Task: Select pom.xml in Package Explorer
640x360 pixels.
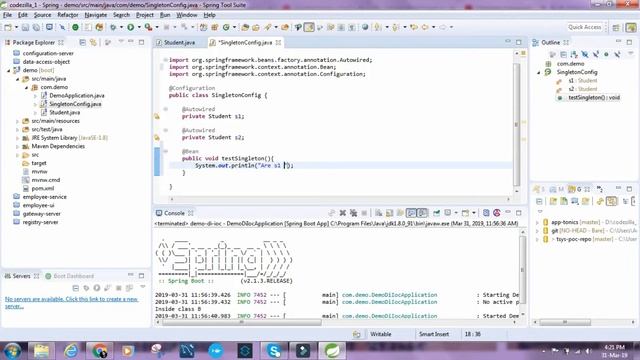Action: [42, 189]
